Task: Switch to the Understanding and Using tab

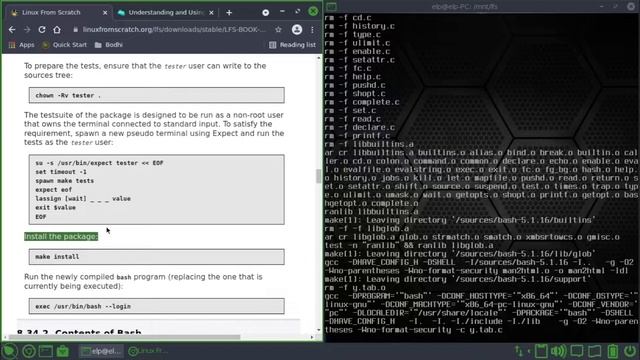Action: pyautogui.click(x=165, y=13)
